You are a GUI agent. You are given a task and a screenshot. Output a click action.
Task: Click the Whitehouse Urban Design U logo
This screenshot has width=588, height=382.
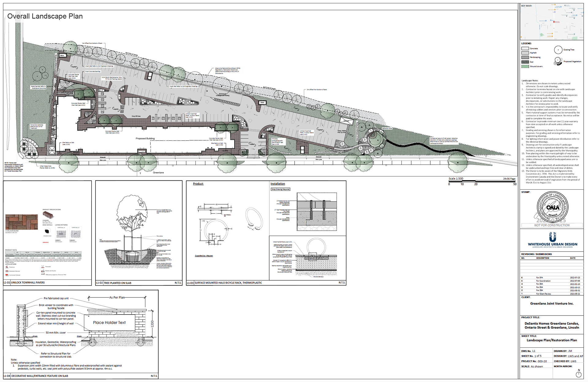(x=552, y=236)
